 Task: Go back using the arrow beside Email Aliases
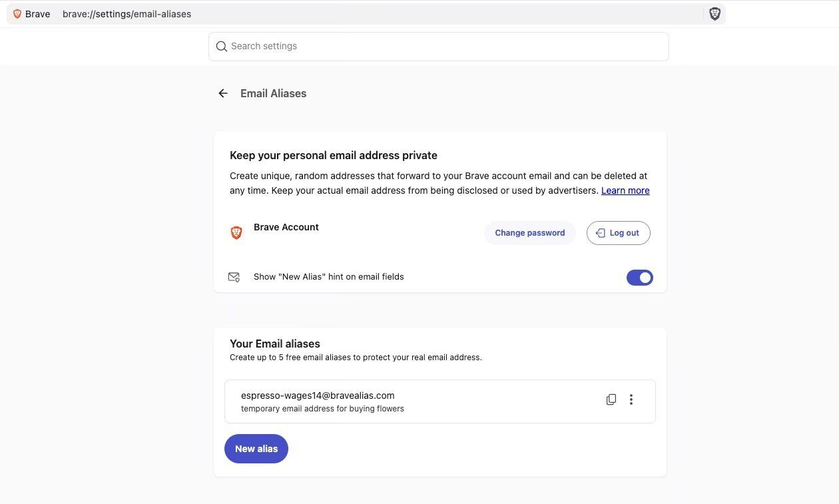pos(223,93)
